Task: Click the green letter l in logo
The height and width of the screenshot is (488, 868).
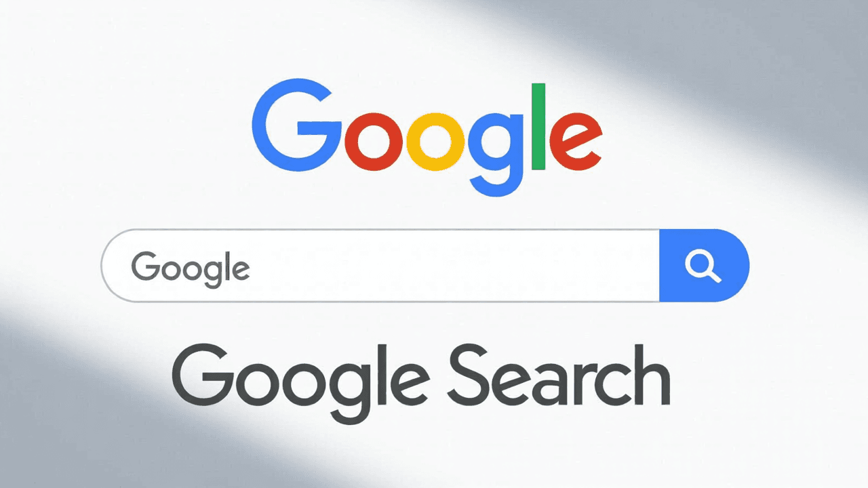Action: [539, 126]
